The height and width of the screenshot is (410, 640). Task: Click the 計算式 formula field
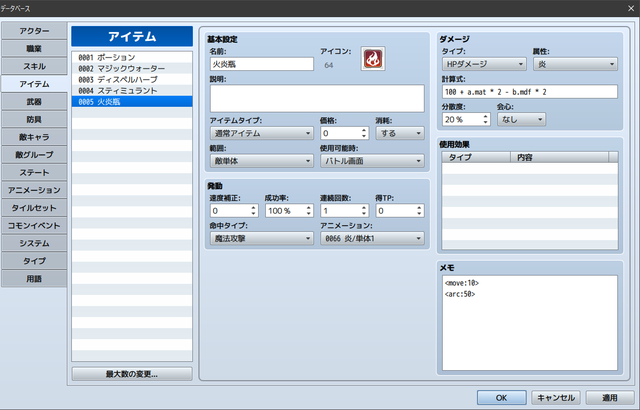tap(529, 92)
